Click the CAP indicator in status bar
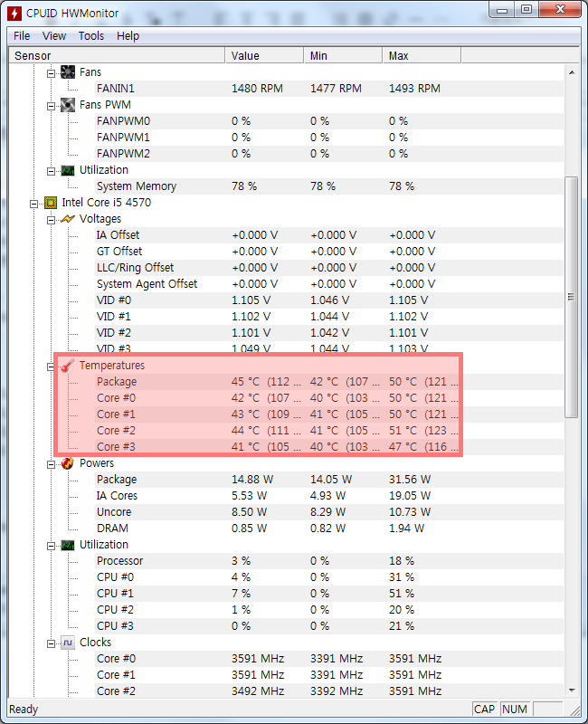 tap(485, 710)
